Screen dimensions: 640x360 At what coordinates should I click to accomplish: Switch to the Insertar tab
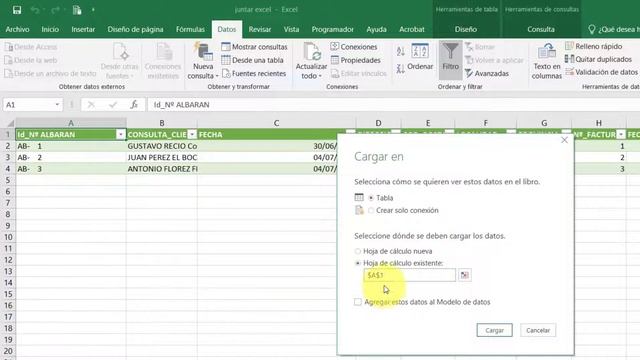pos(83,29)
